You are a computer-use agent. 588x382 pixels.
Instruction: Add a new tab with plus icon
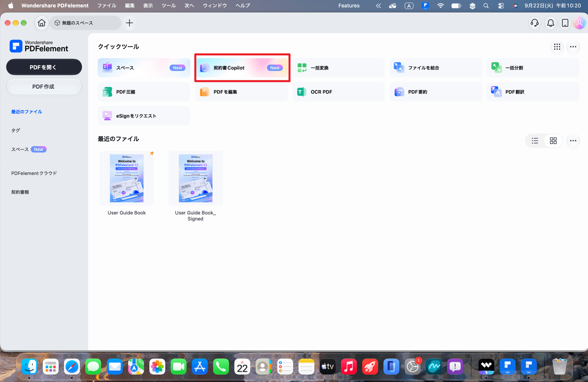tap(129, 23)
